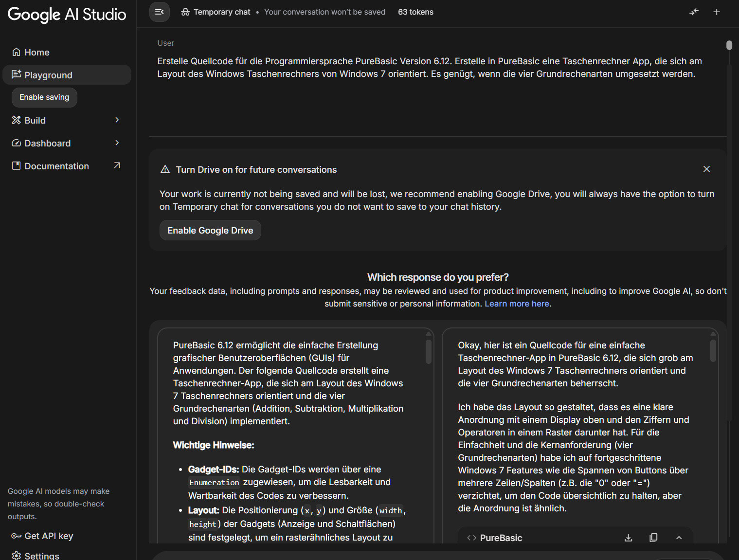Image resolution: width=739 pixels, height=560 pixels.
Task: Click Get API key in sidebar
Action: 48,536
